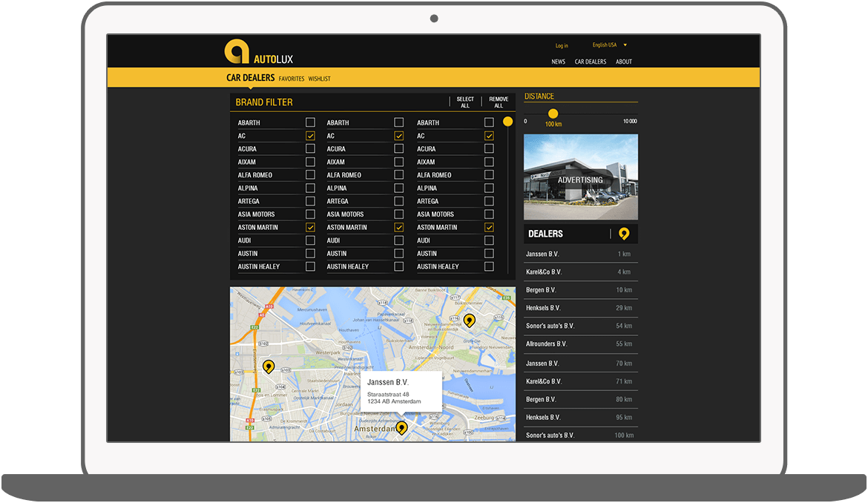Select dealer Sonor's auto's B.V. at 54 km
Screen dimensions: 868x503
[x=581, y=326]
